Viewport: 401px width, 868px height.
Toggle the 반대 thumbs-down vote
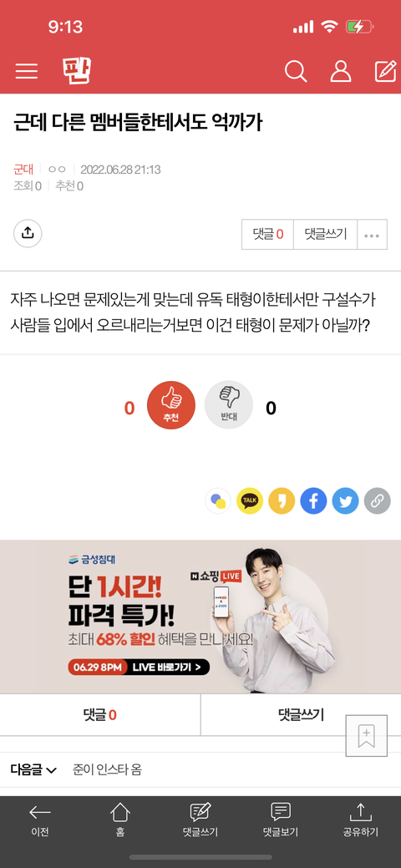coord(229,405)
